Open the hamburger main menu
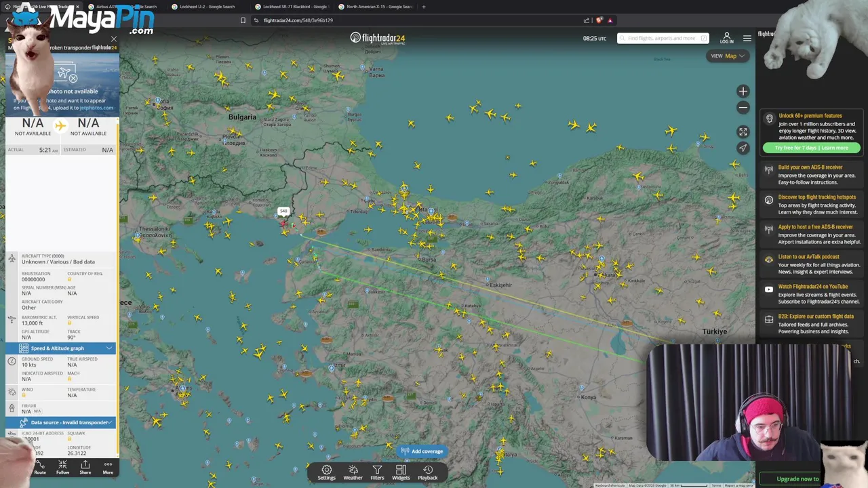 pyautogui.click(x=747, y=38)
